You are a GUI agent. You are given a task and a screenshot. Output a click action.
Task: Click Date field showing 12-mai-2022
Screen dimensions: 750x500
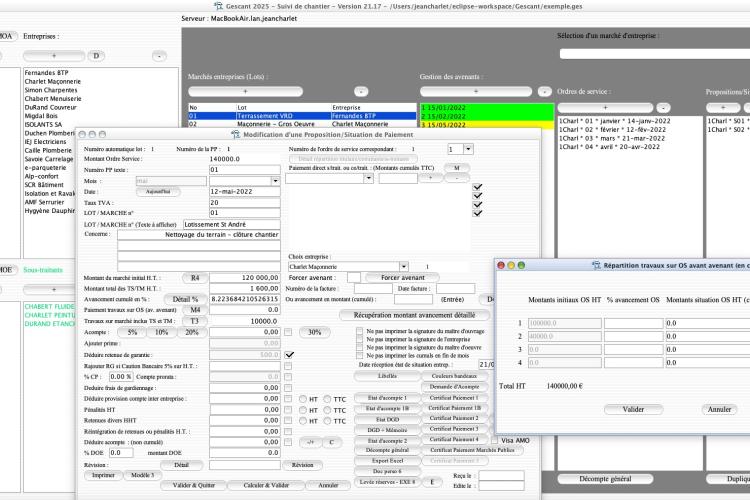pos(244,191)
